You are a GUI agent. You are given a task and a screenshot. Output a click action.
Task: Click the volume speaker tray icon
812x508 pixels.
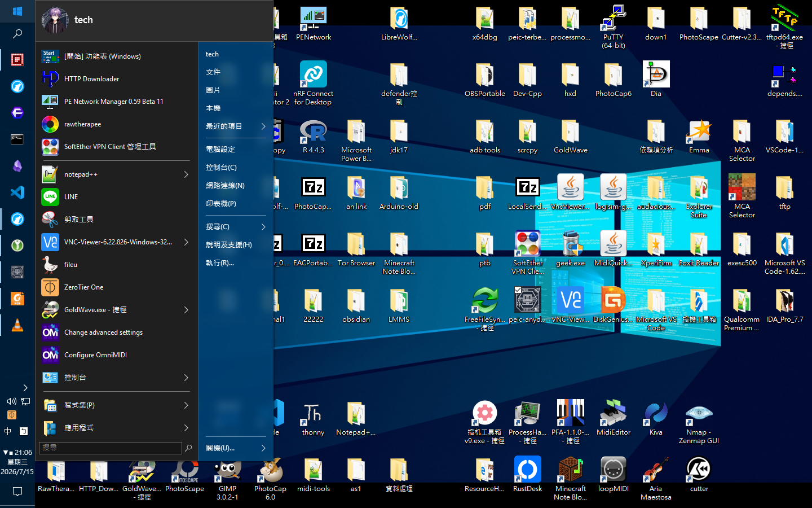pos(11,401)
